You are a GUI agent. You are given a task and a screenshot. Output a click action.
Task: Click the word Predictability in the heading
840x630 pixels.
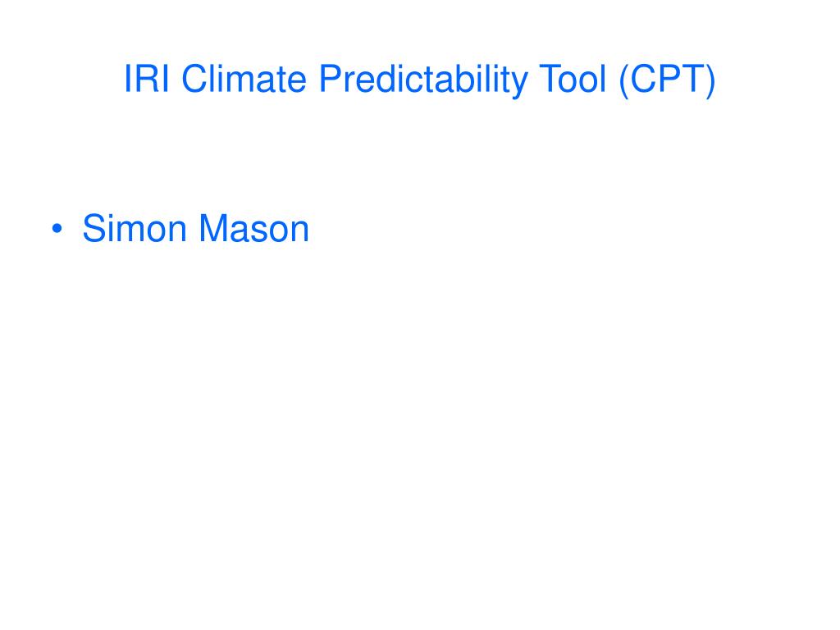(x=423, y=80)
